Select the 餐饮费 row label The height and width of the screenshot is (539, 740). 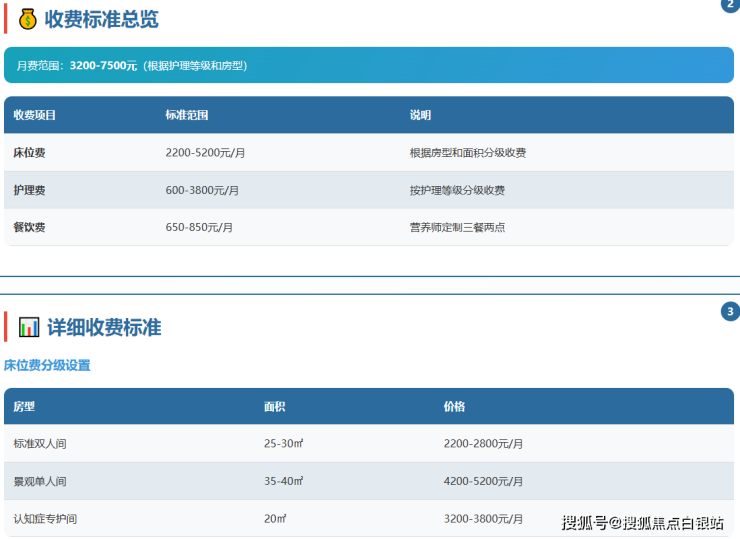coord(29,227)
